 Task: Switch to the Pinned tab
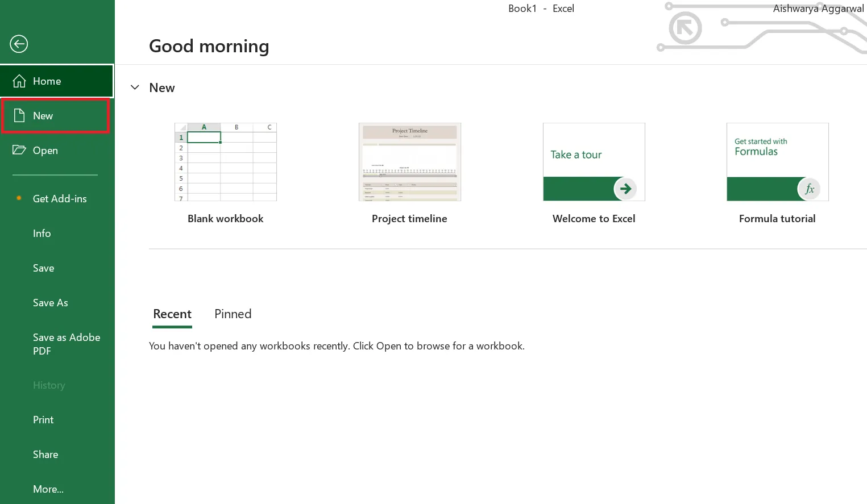tap(233, 314)
